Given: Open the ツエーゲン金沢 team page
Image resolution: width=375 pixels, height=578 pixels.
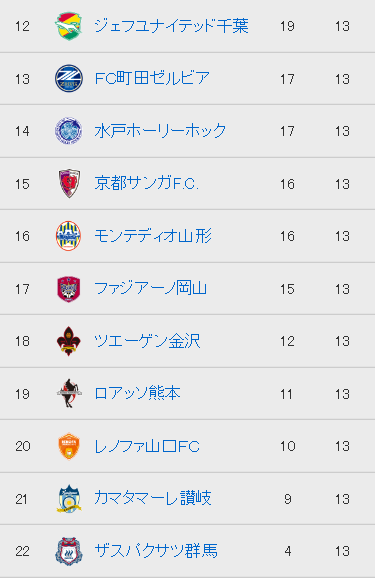Looking at the screenshot, I should click(147, 341).
